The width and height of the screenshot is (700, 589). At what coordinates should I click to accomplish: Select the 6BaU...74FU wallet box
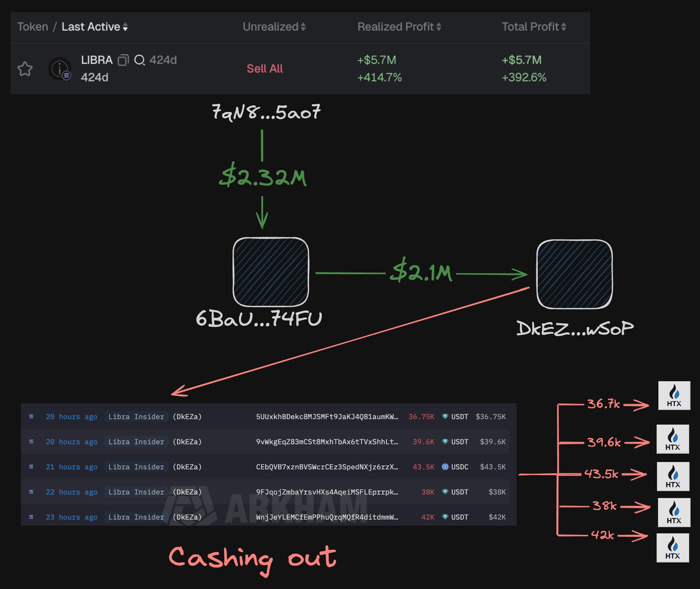271,272
